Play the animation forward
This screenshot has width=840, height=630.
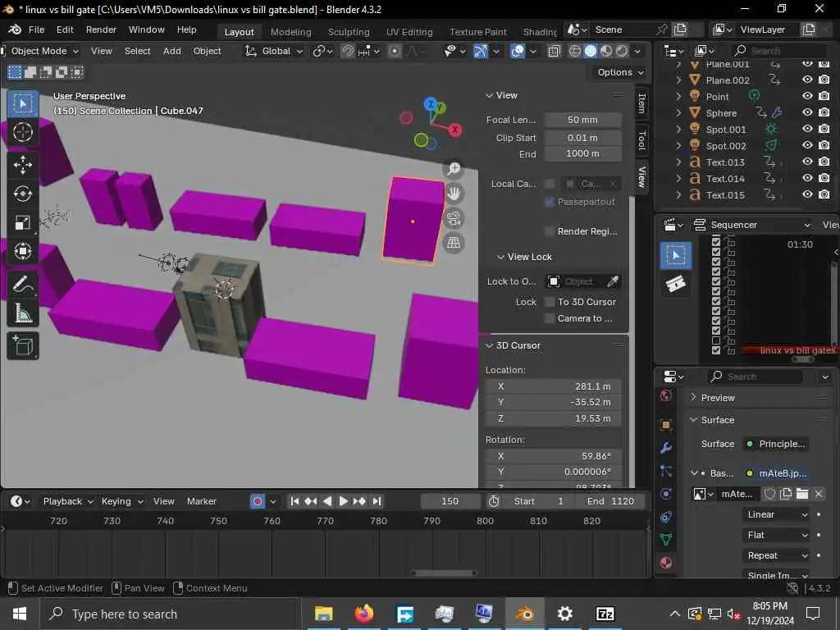(344, 501)
